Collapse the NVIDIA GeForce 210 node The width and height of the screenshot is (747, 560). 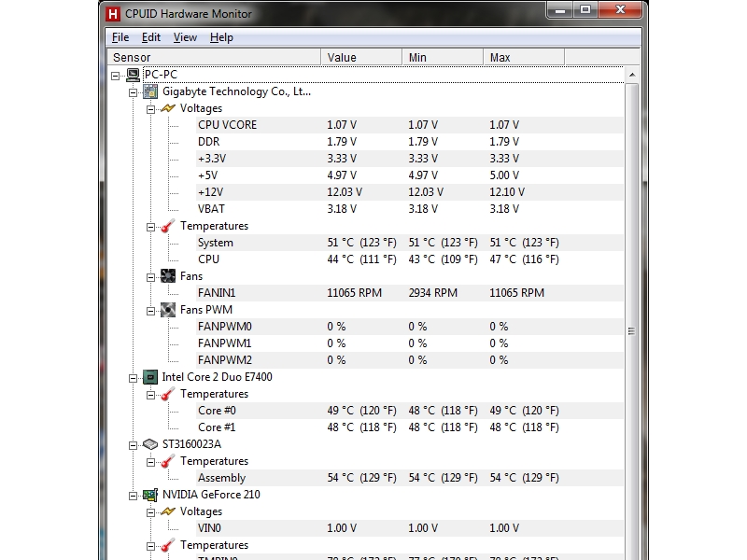tap(133, 496)
